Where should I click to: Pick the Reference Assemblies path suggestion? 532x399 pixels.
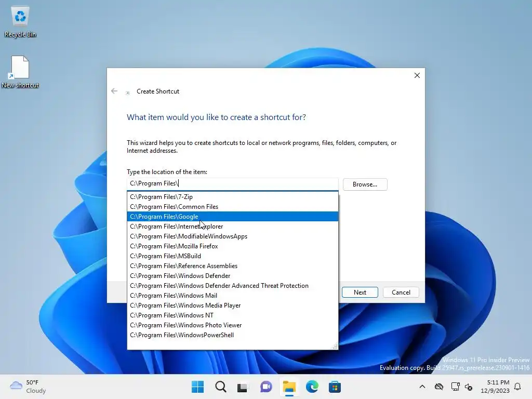(x=232, y=265)
